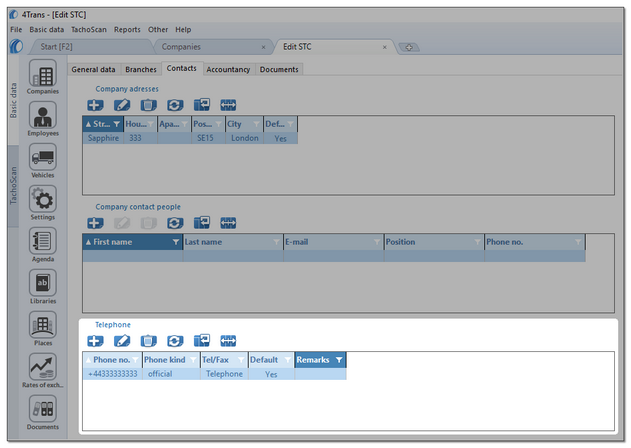The height and width of the screenshot is (448, 631).
Task: Open the Employees sidebar module
Action: pos(43,119)
